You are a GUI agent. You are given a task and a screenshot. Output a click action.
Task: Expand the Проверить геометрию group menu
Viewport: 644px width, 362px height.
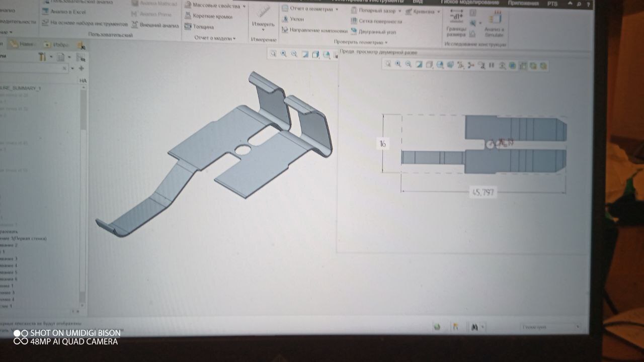tap(361, 42)
